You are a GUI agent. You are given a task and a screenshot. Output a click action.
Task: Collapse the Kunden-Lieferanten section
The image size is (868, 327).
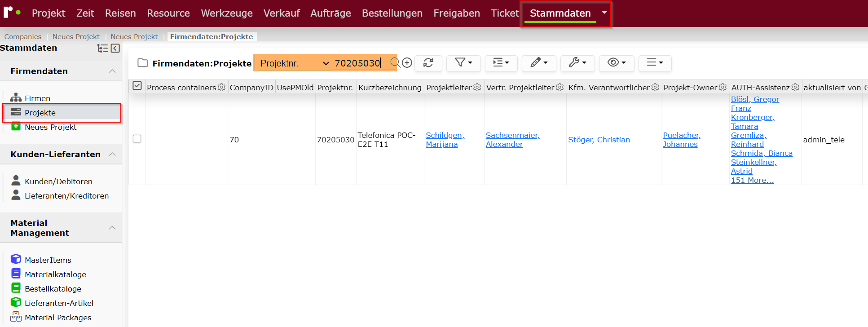tap(112, 154)
